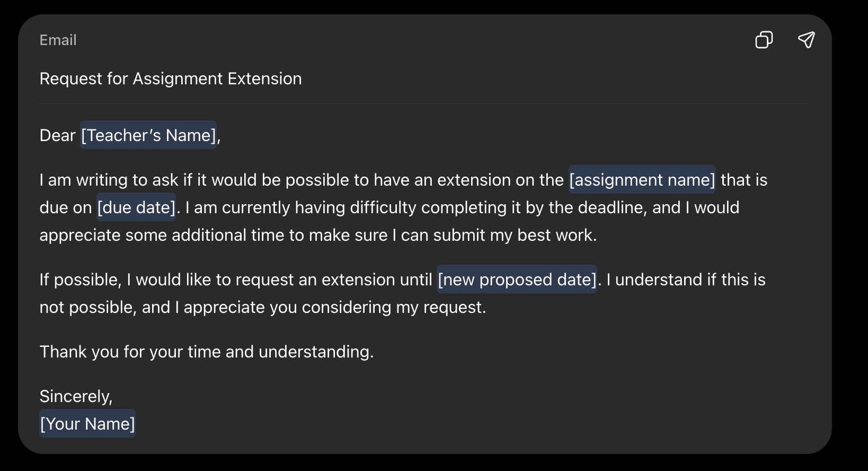Select the [Teacher's Name] placeholder
The height and width of the screenshot is (471, 868).
click(148, 135)
